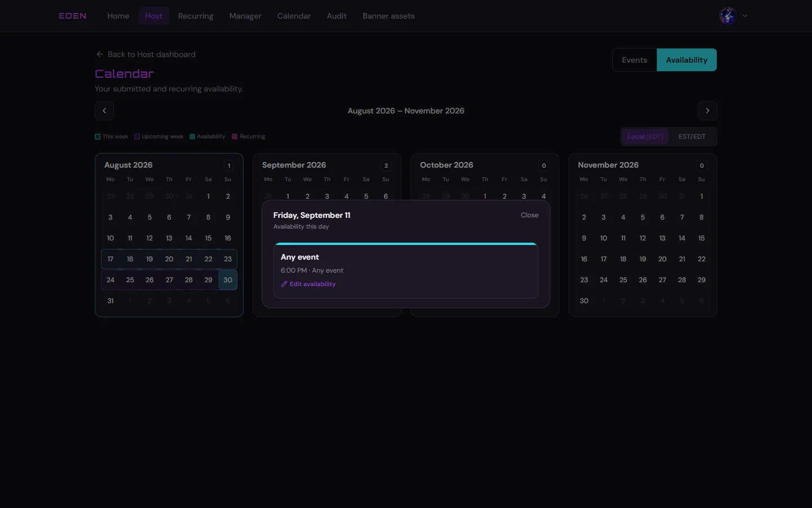This screenshot has width=812, height=508.
Task: Click the September 2026 count badge
Action: [x=386, y=165]
